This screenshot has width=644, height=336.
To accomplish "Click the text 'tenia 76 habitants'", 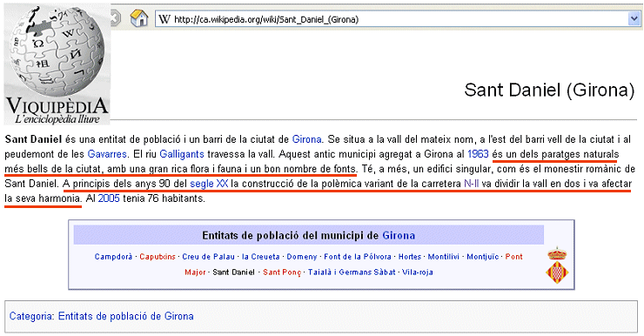I will tap(164, 198).
